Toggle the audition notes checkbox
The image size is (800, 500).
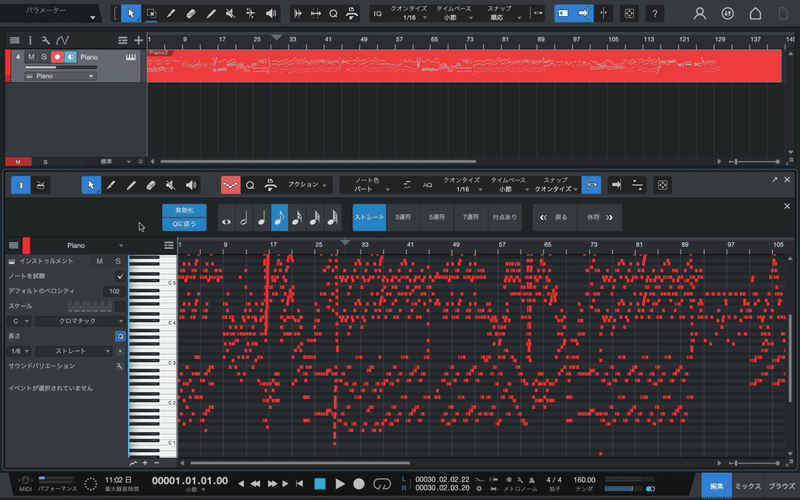coord(120,277)
